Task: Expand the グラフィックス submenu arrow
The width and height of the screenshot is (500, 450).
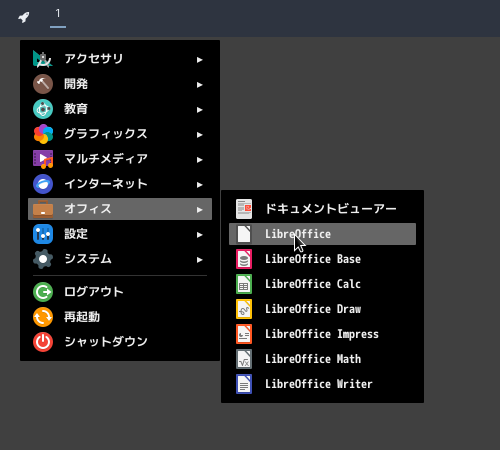Action: pyautogui.click(x=199, y=135)
